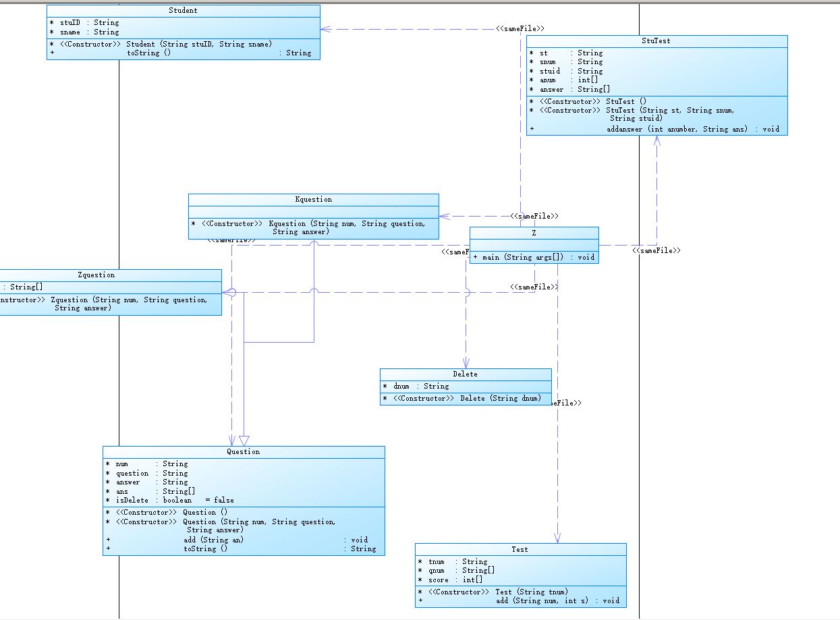
Task: Click the sameFile label near Student arrow
Action: 520,29
